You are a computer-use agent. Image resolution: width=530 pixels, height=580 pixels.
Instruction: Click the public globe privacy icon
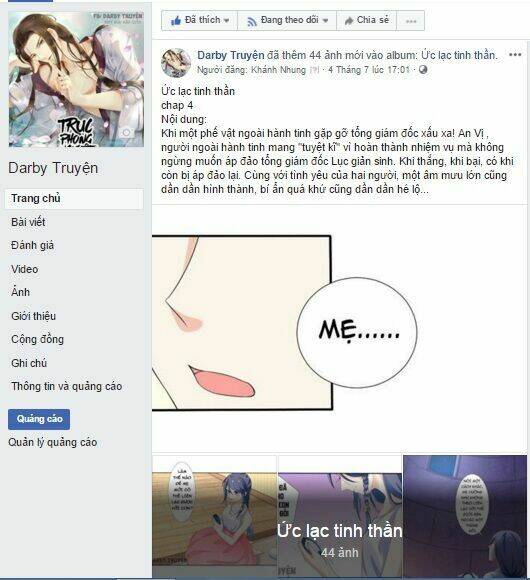423,70
